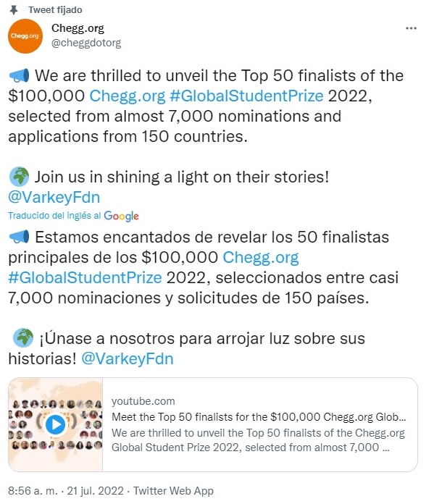The width and height of the screenshot is (429, 504).
Task: Open @VarkeyFdn mention in English text
Action: 54,197
